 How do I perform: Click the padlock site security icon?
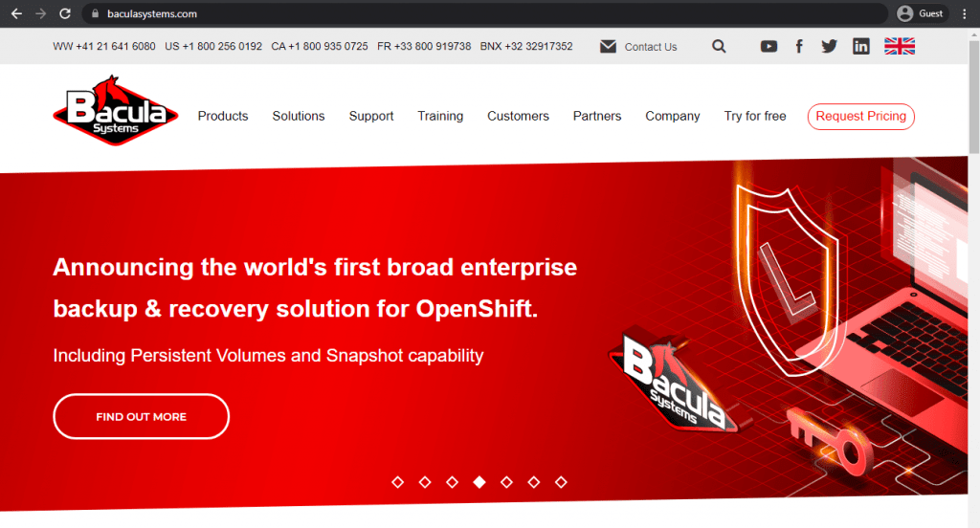click(x=95, y=13)
